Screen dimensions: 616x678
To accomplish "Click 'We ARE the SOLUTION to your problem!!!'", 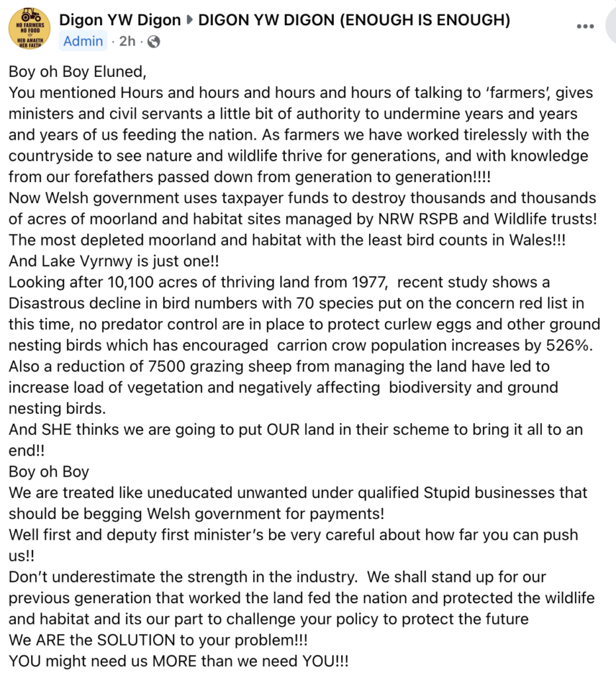I will click(158, 640).
